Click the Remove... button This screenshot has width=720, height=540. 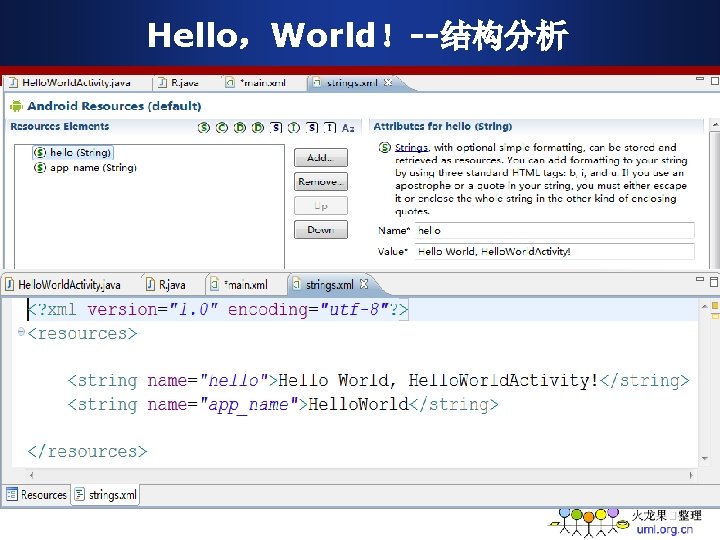coord(321,182)
